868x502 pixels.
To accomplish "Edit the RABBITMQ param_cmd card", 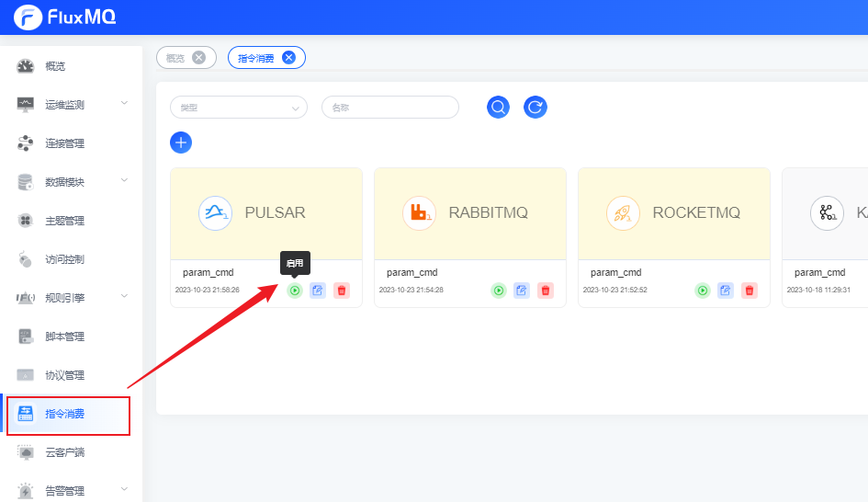I will (x=522, y=291).
